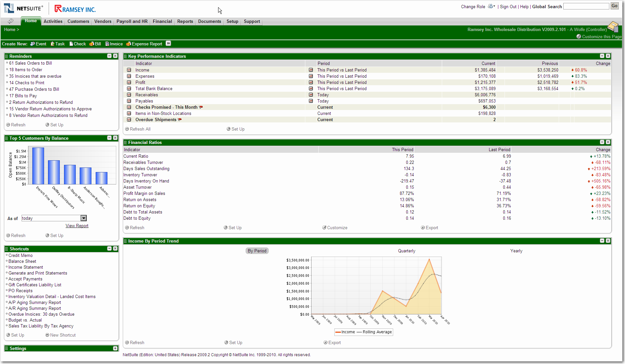The height and width of the screenshot is (364, 625).
Task: Open the Payroll and HR tab
Action: click(132, 21)
